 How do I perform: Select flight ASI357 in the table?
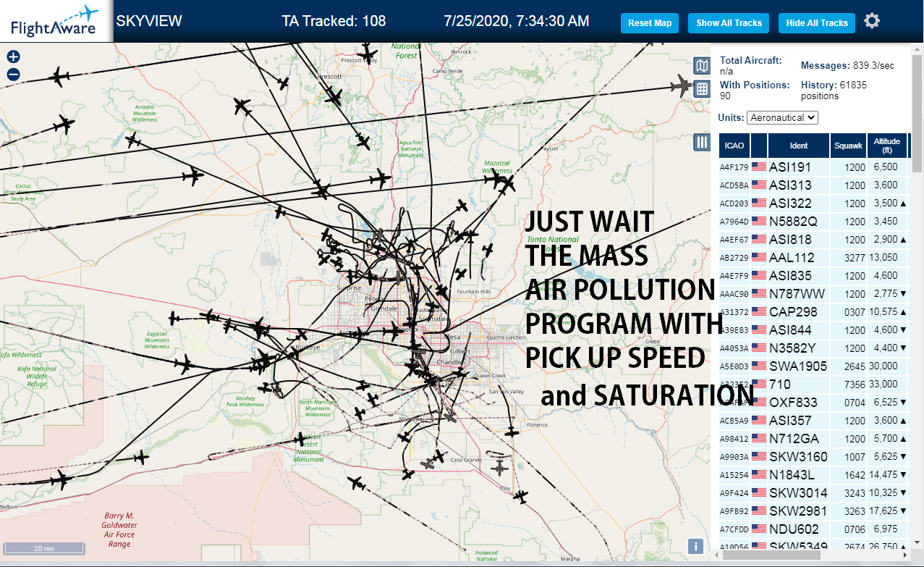point(790,421)
